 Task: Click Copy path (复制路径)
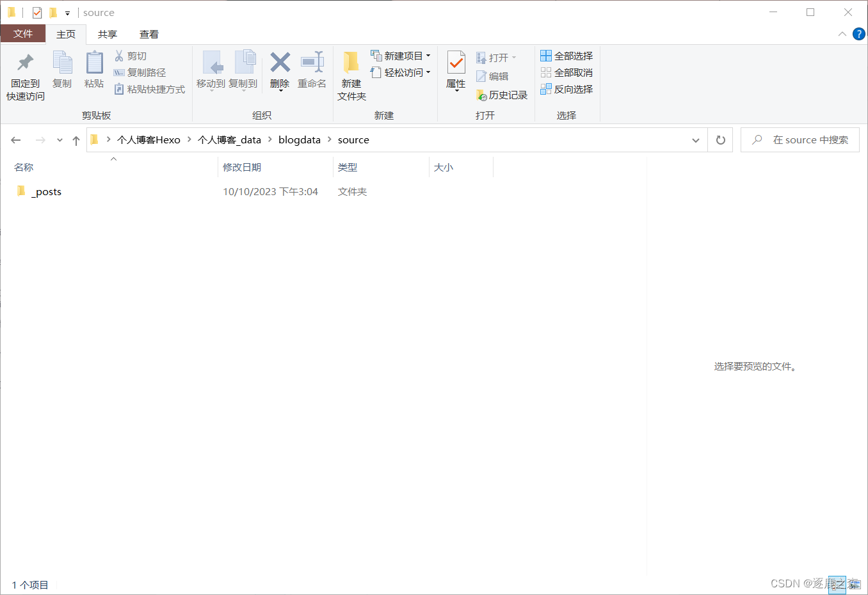click(x=142, y=72)
